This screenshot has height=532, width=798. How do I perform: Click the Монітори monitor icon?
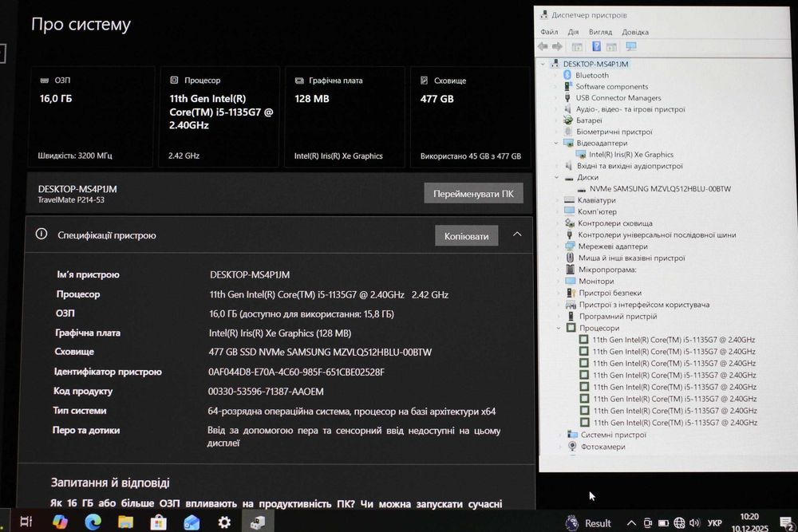pyautogui.click(x=570, y=281)
